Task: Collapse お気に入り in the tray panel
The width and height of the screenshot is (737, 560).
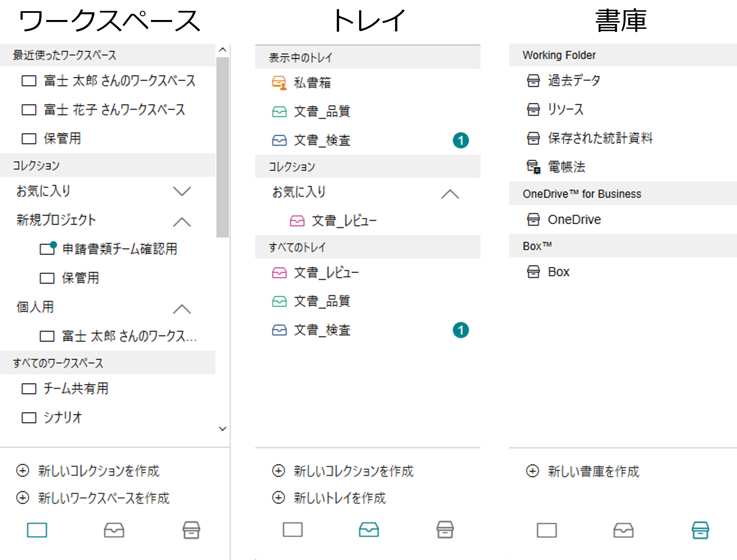Action: 450,194
